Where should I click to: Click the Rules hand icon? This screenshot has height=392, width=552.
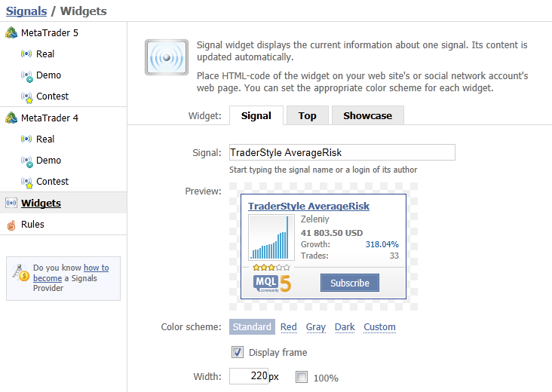click(x=11, y=225)
